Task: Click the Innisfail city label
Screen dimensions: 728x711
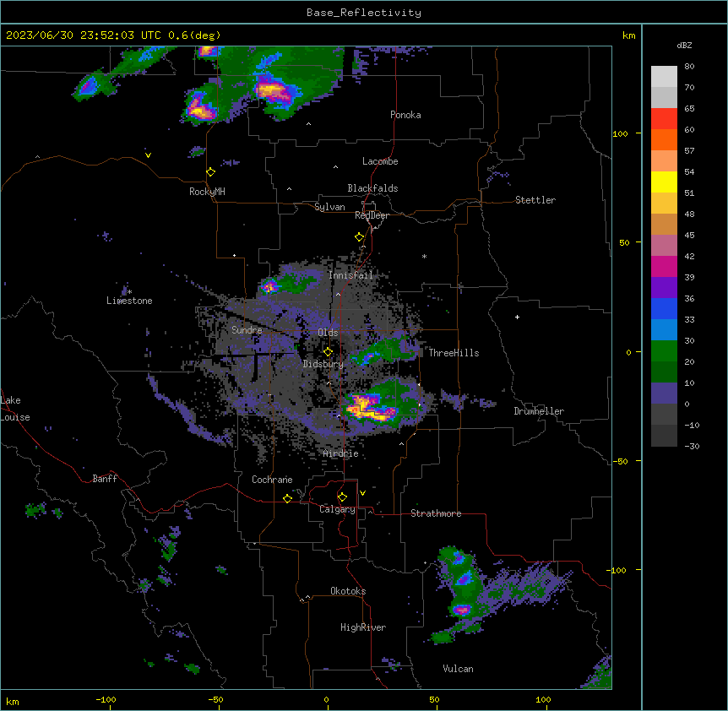Action: coord(350,275)
